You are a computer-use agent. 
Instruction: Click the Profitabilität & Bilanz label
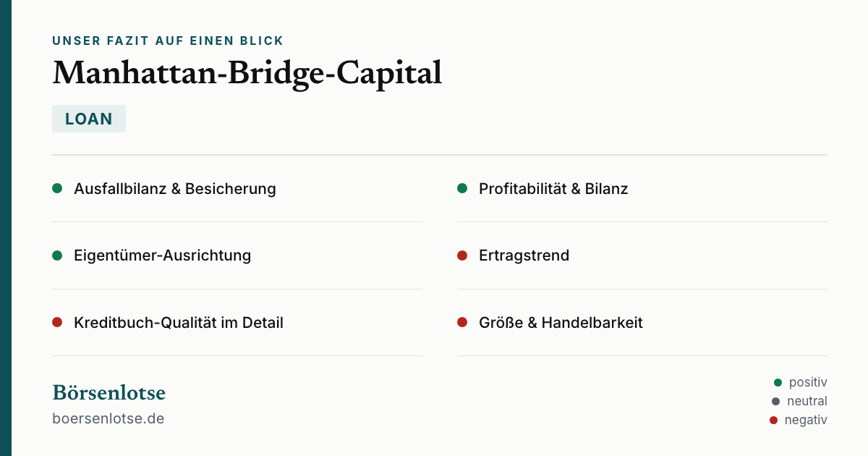[553, 189]
